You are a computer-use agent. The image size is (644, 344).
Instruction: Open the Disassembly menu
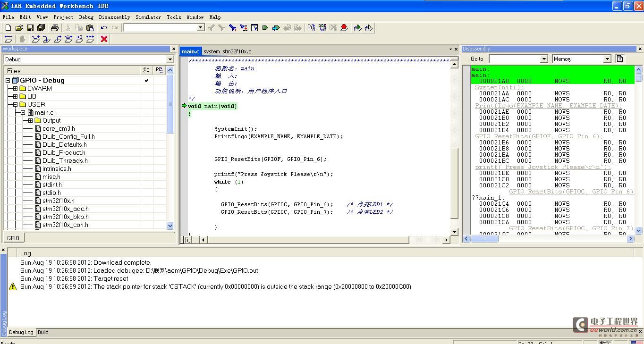coord(114,17)
